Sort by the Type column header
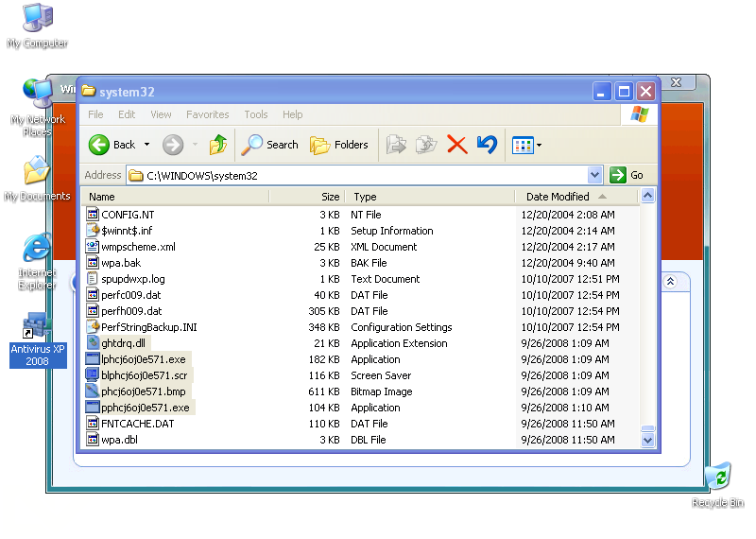Viewport: 756px width, 539px height. click(x=430, y=197)
